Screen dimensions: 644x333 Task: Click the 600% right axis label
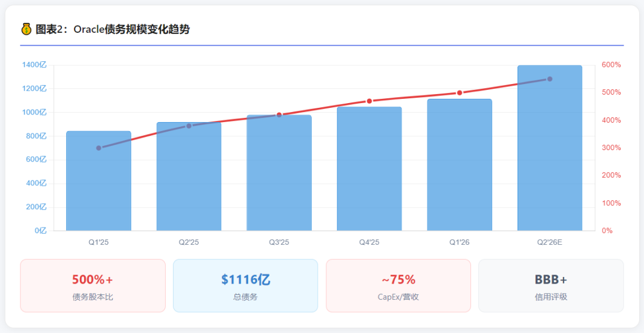click(611, 65)
